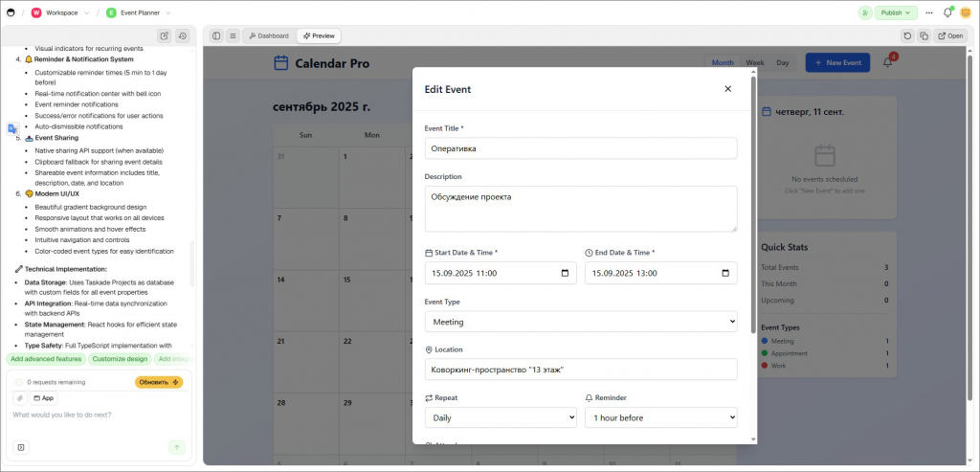Click the Event Title input field
Screen dimensions: 980x472
pyautogui.click(x=581, y=148)
